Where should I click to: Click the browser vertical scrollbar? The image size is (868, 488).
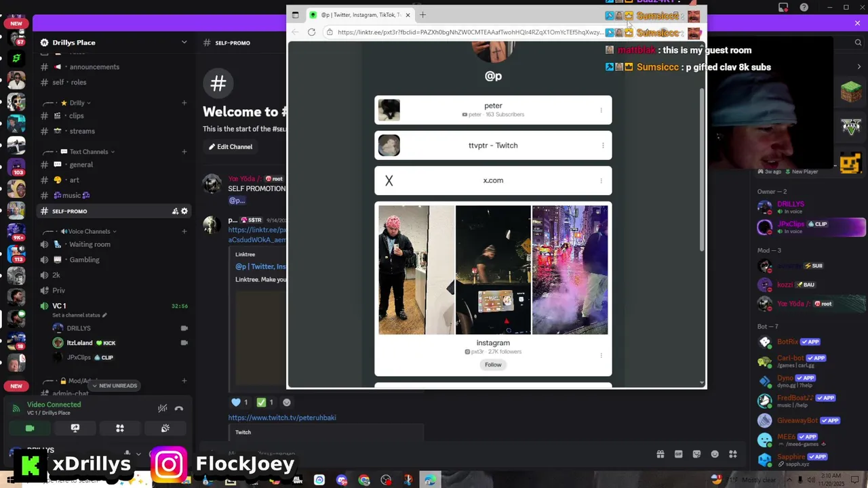coord(702,169)
